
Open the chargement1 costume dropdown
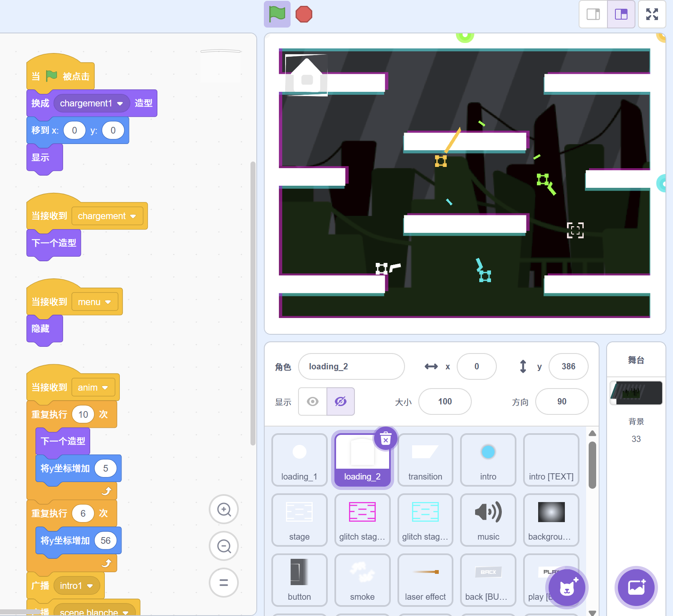tap(120, 104)
